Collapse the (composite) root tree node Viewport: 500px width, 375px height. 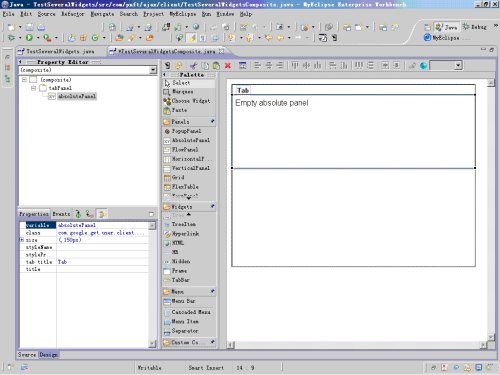[x=24, y=80]
